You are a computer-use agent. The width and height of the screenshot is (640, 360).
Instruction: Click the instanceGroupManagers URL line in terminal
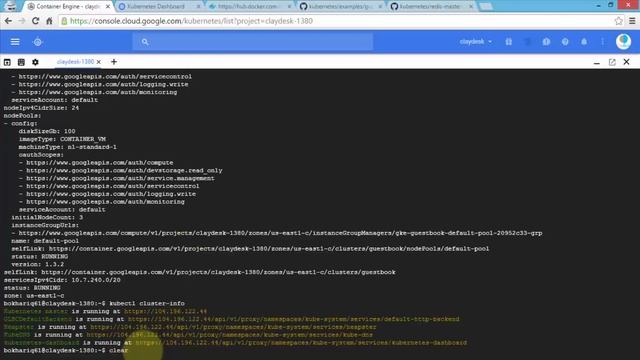[x=277, y=233]
